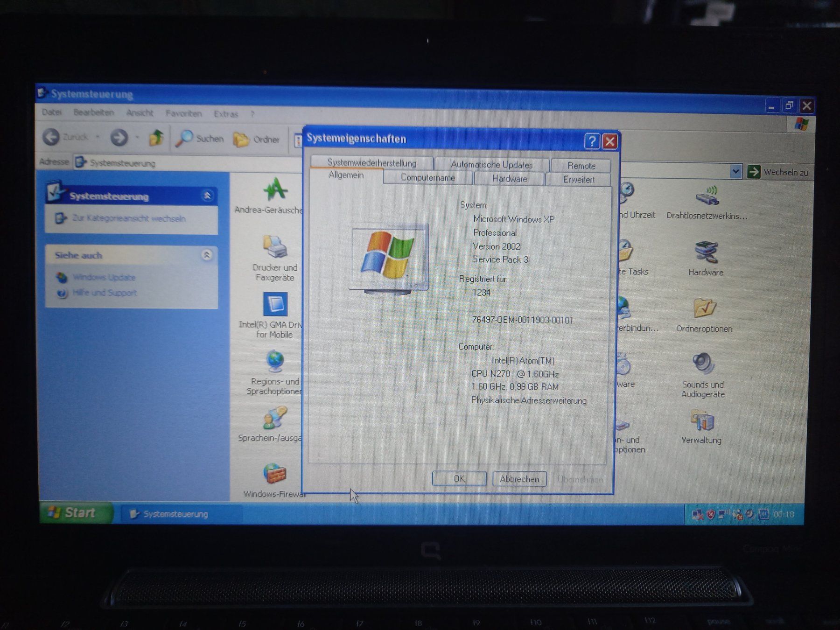This screenshot has height=630, width=840.
Task: Click the product ID 76497-OEM-0011903-00101
Action: point(522,320)
